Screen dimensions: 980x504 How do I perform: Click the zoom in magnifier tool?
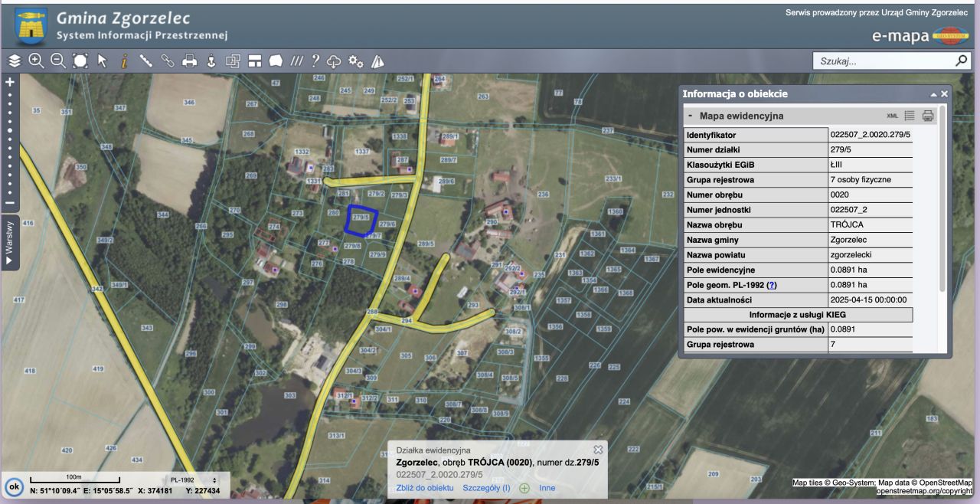point(36,61)
